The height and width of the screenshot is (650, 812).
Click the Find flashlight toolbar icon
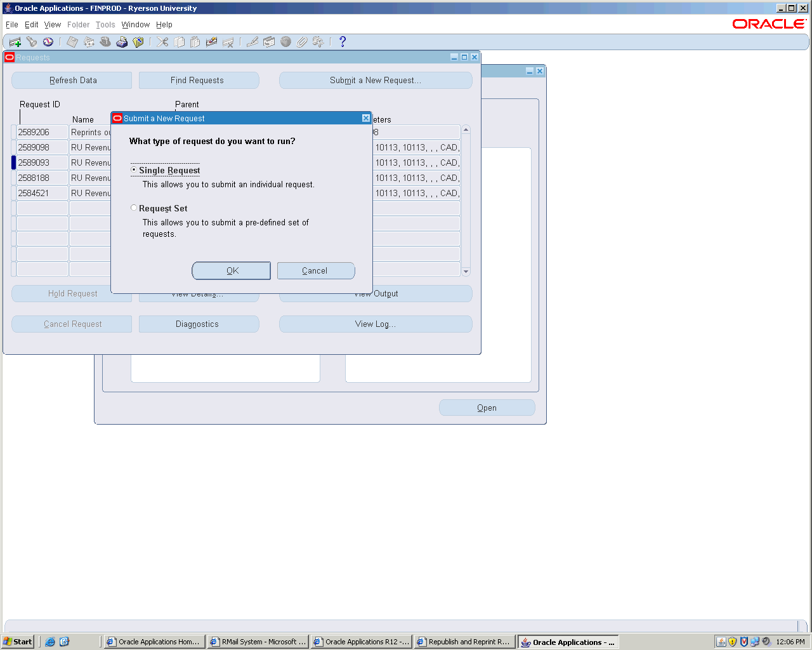(x=32, y=42)
